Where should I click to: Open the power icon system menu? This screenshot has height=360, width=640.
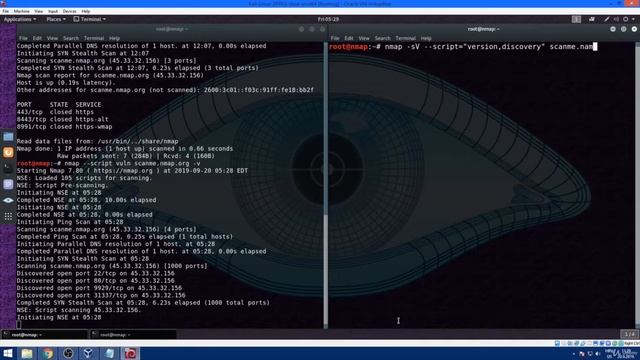click(625, 19)
